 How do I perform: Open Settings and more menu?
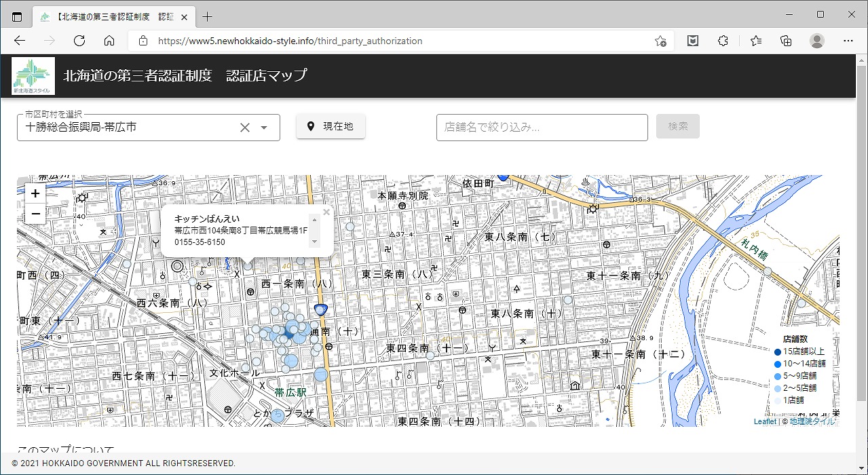[847, 41]
